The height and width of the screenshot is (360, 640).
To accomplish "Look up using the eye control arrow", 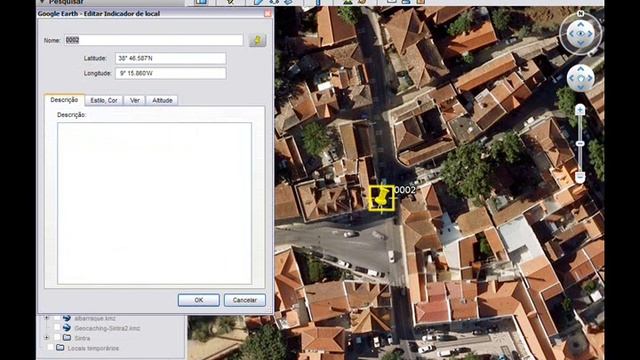I will tap(580, 24).
